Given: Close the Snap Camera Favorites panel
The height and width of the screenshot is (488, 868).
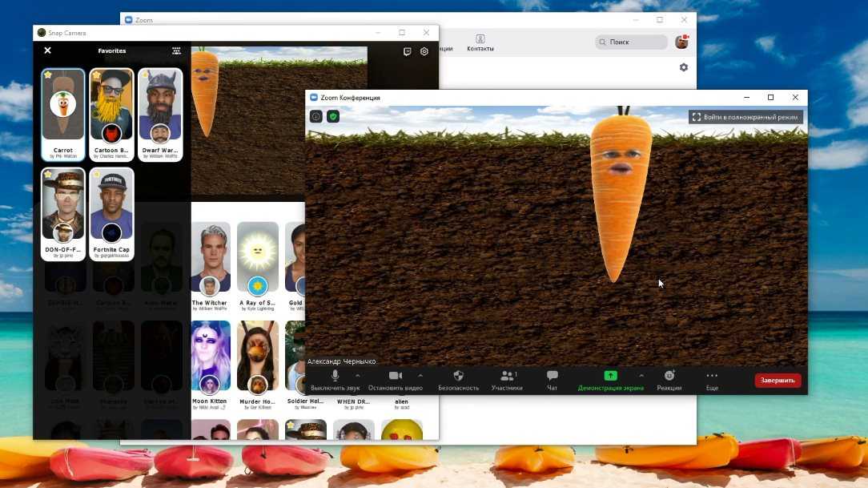Looking at the screenshot, I should click(47, 50).
